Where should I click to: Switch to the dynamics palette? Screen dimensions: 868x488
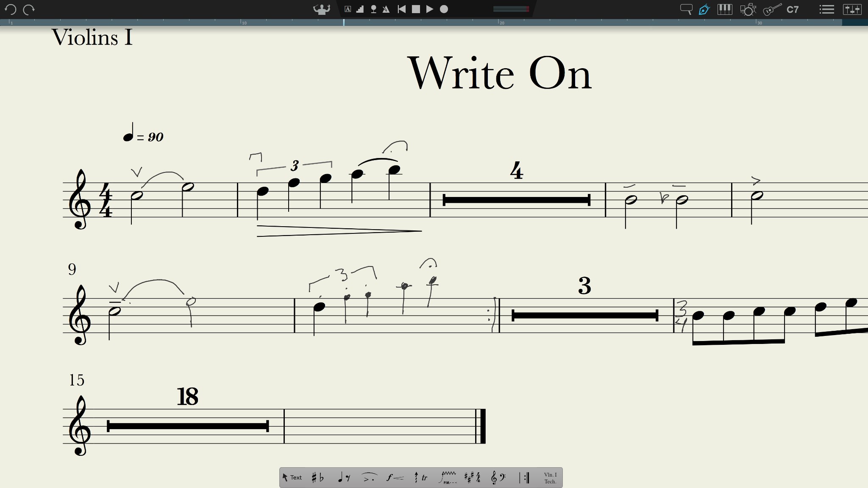pyautogui.click(x=393, y=477)
